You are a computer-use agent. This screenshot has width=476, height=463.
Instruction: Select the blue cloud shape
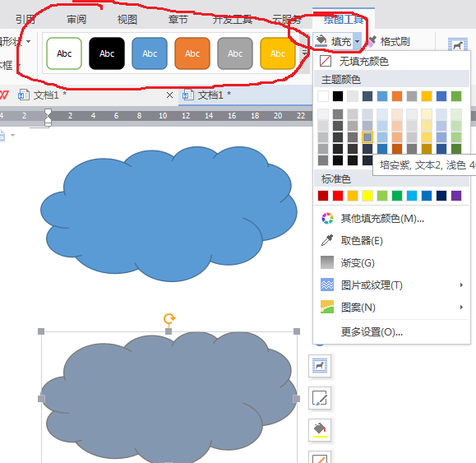coord(169,214)
